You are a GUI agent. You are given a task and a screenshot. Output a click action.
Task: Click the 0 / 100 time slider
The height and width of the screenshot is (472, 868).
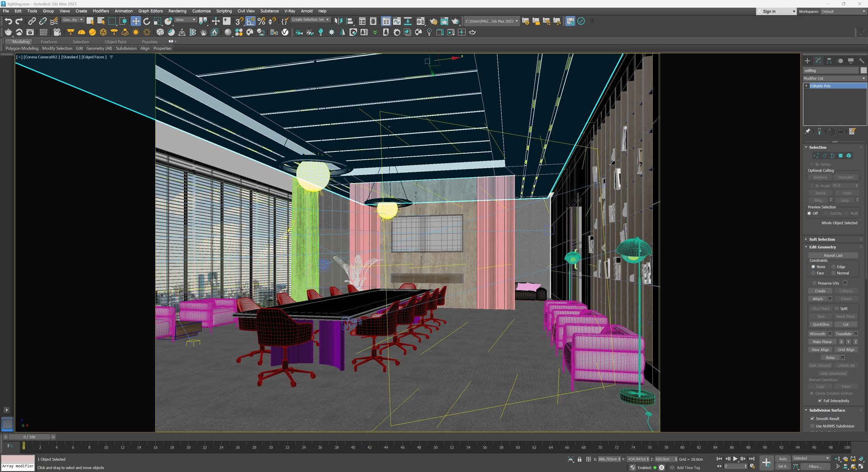click(29, 437)
